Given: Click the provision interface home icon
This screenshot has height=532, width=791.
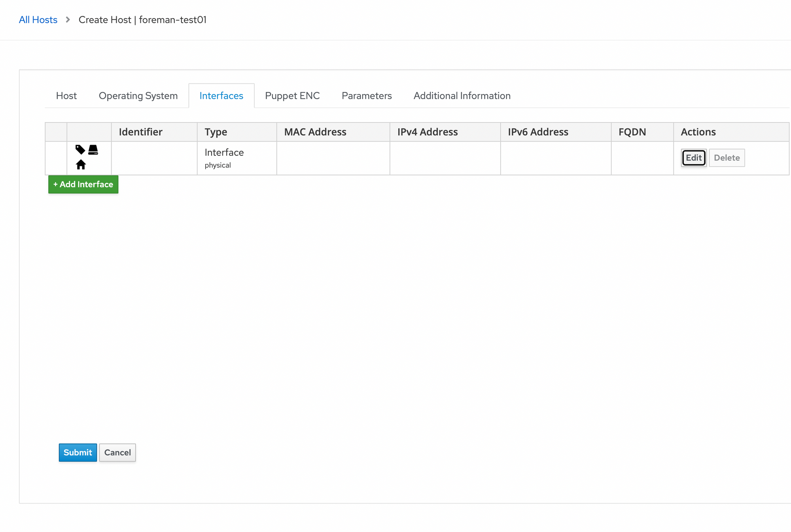Looking at the screenshot, I should [x=81, y=164].
